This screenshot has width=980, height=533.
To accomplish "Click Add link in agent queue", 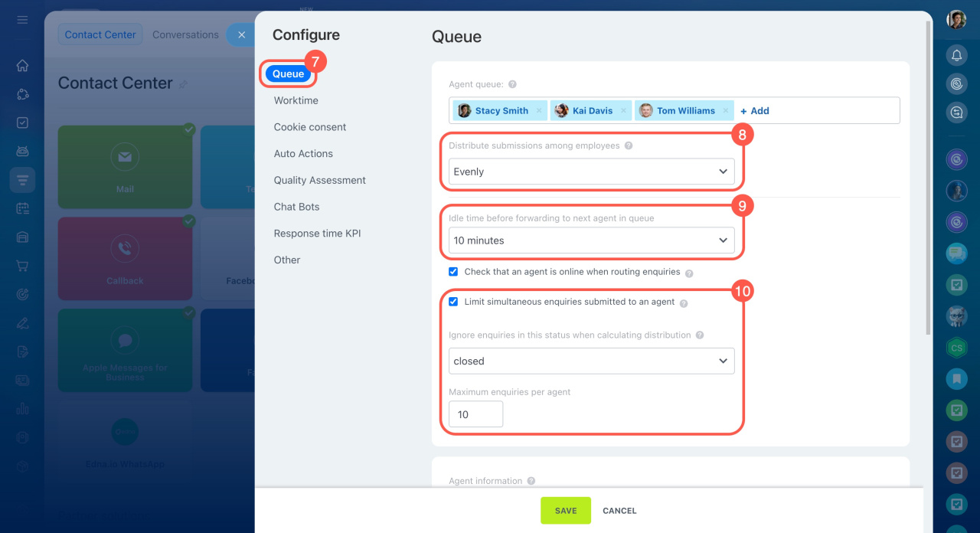I will pyautogui.click(x=755, y=111).
